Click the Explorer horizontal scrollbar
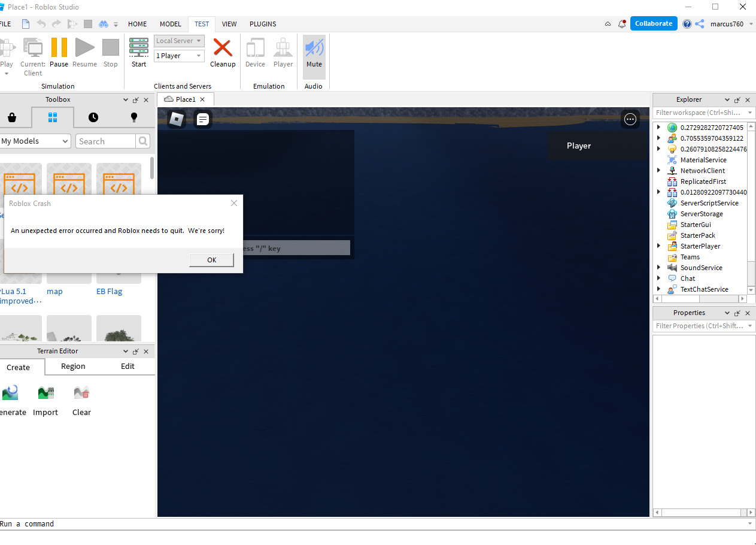The image size is (756, 545). click(699, 298)
